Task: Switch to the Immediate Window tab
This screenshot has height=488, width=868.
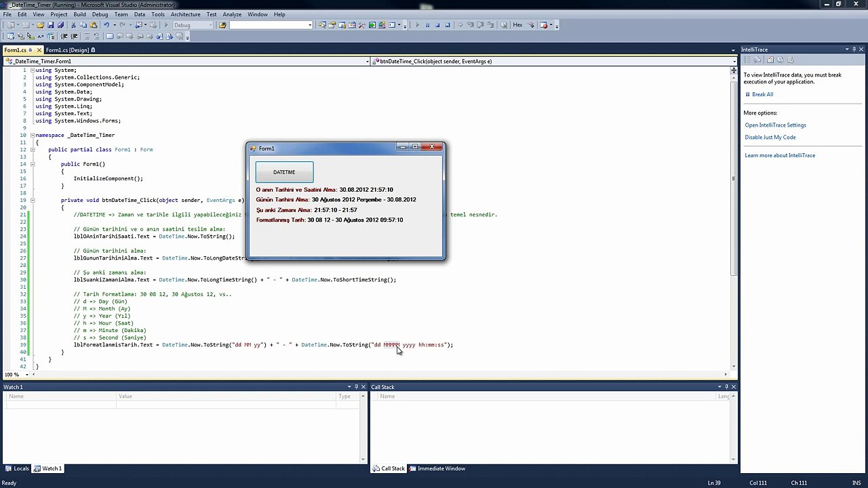Action: pos(437,468)
